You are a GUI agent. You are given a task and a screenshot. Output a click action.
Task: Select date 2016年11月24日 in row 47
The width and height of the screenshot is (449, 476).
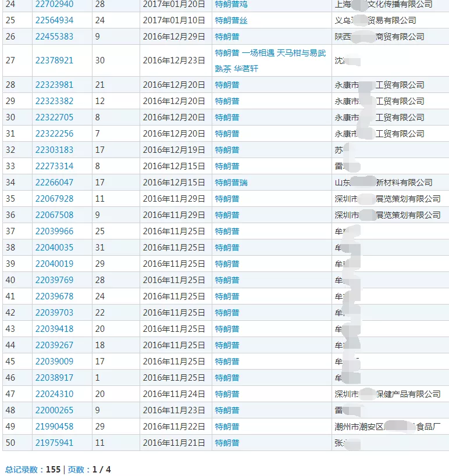click(x=174, y=394)
